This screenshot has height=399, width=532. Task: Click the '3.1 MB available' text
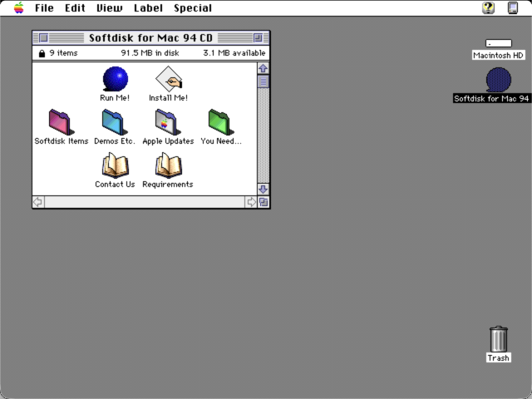point(234,53)
